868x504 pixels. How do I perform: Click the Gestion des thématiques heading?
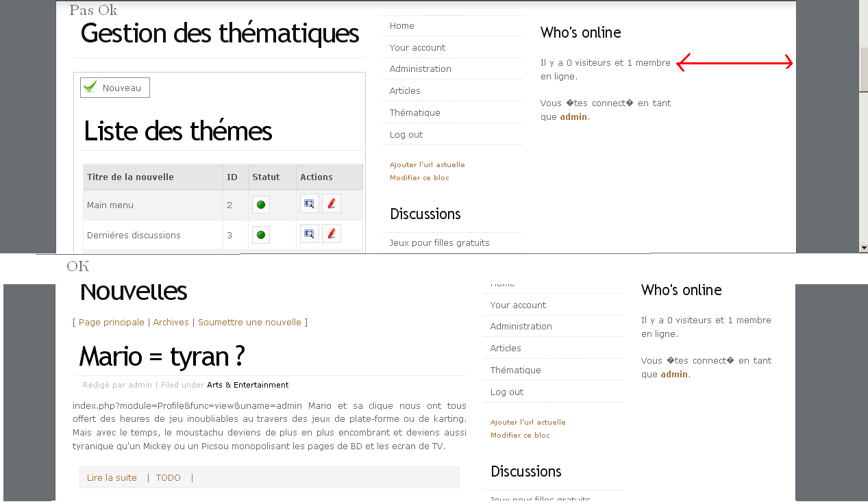[220, 33]
